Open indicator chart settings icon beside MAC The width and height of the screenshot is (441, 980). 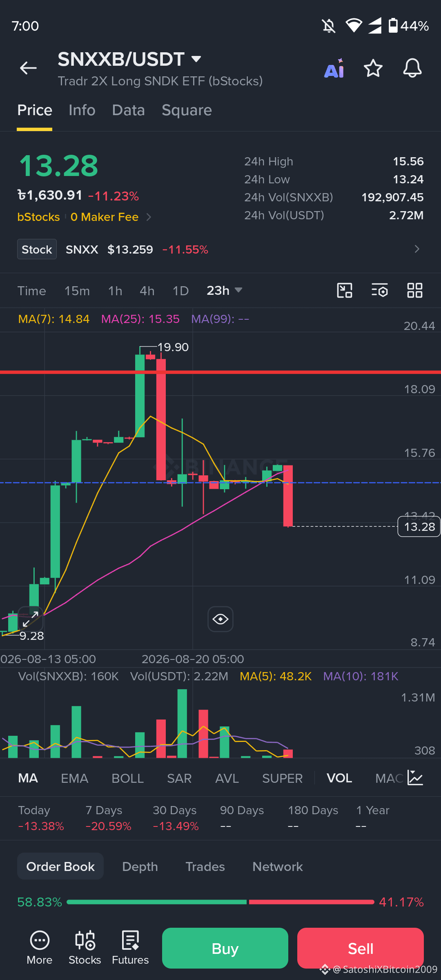[415, 778]
